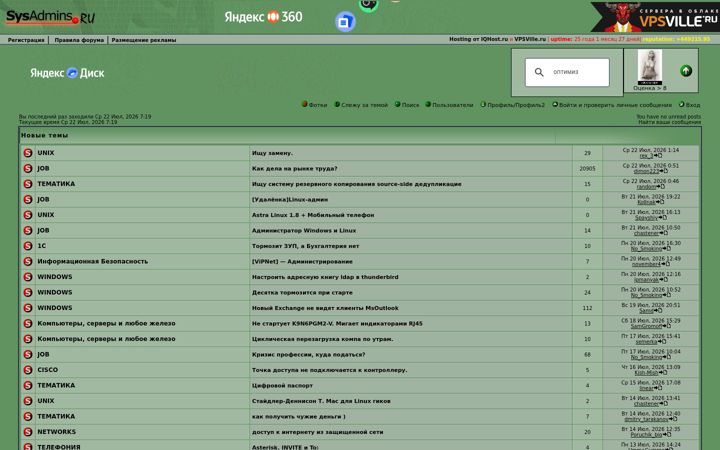Open user profile link rex_3

[646, 156]
